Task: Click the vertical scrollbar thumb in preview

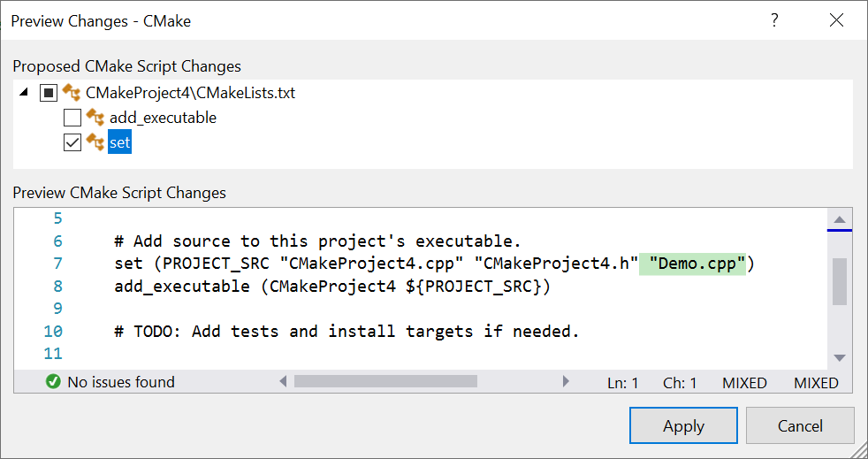Action: coord(840,281)
